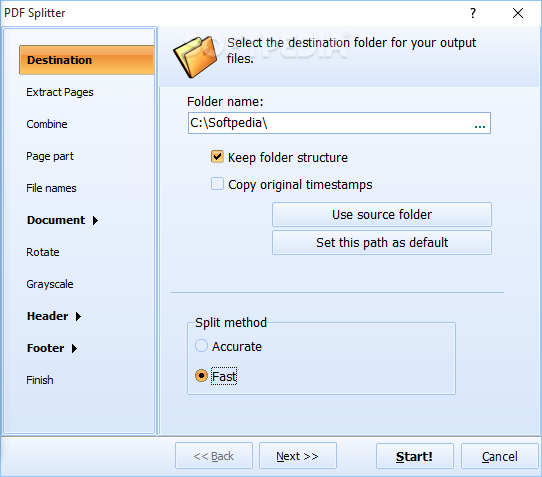
Task: Expand the Header submenu arrow
Action: [x=78, y=316]
